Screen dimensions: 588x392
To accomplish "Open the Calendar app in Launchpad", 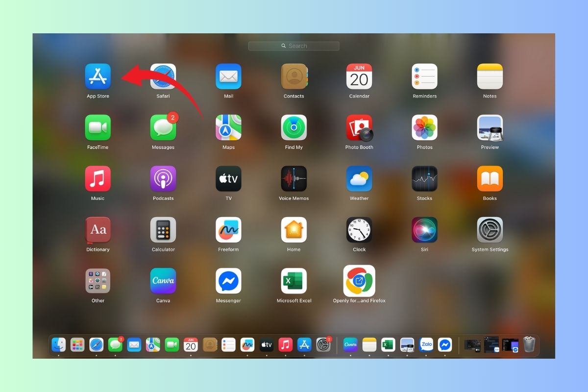I will tap(359, 76).
